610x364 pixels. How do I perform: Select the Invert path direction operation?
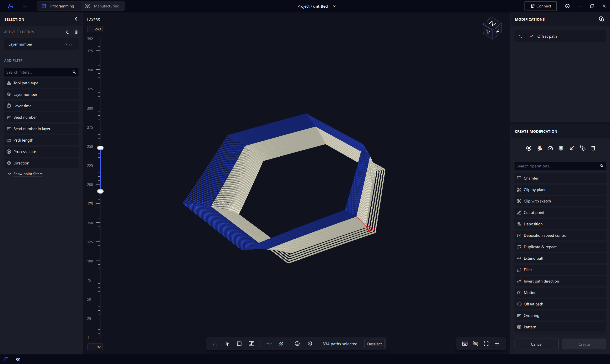tap(560, 281)
